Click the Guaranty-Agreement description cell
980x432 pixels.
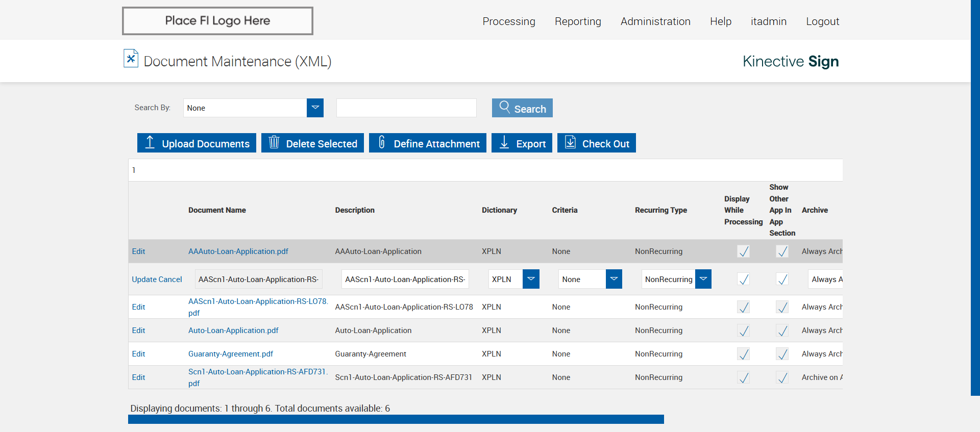coord(371,354)
